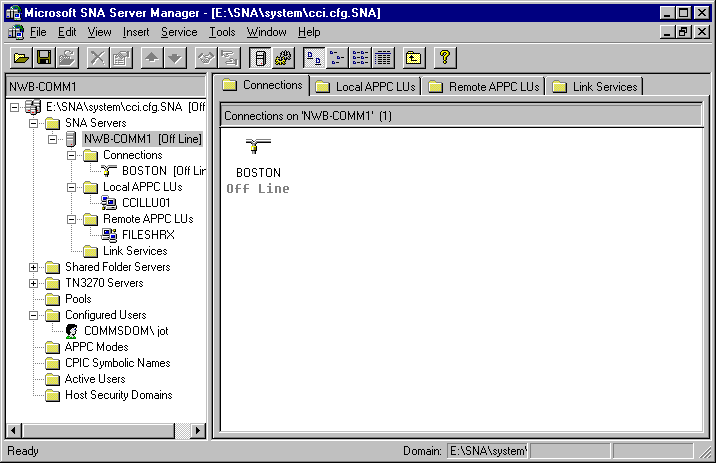Toggle the details view toolbar button
716x463 pixels.
tap(383, 58)
